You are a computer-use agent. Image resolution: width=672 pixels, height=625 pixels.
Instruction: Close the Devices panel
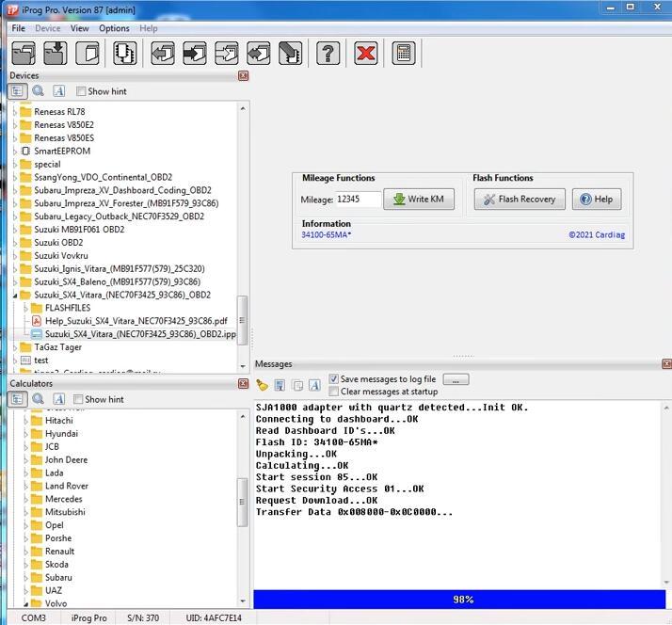(x=243, y=76)
